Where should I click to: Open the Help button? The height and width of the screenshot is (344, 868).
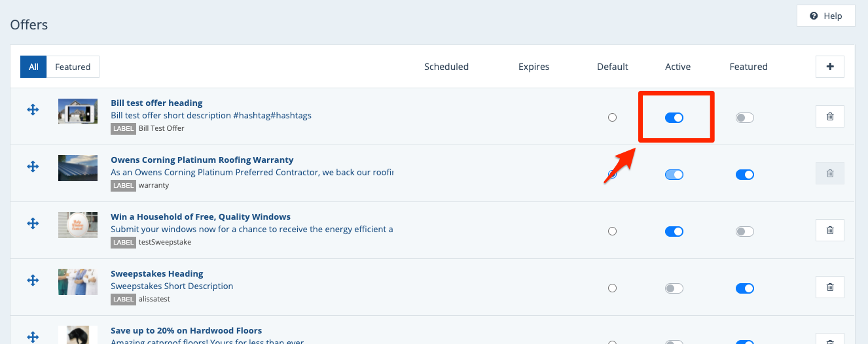click(825, 16)
